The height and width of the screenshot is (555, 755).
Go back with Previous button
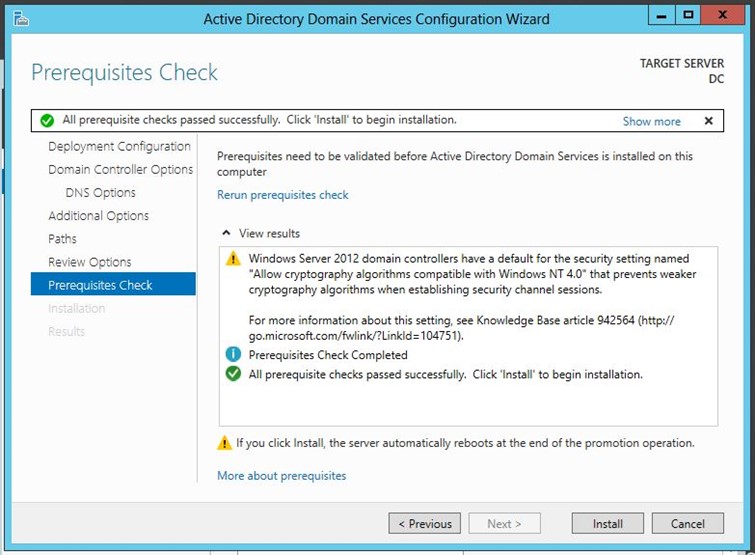[x=425, y=523]
